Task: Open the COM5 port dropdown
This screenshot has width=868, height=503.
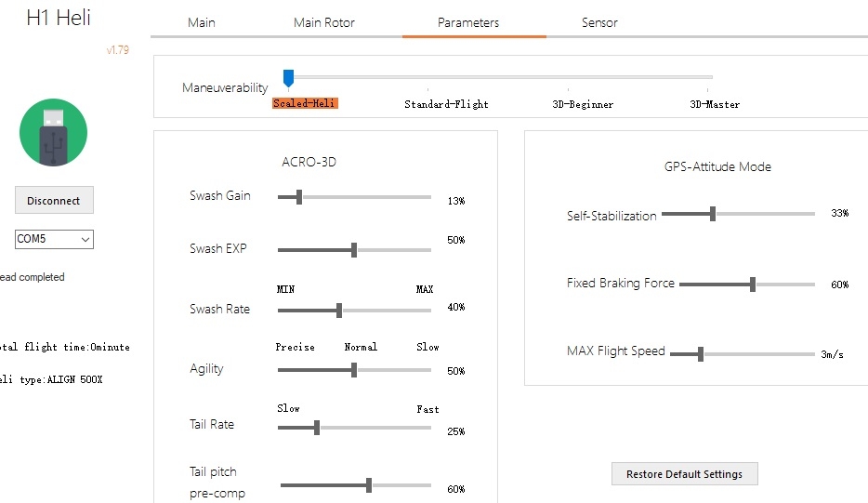Action: [x=54, y=239]
